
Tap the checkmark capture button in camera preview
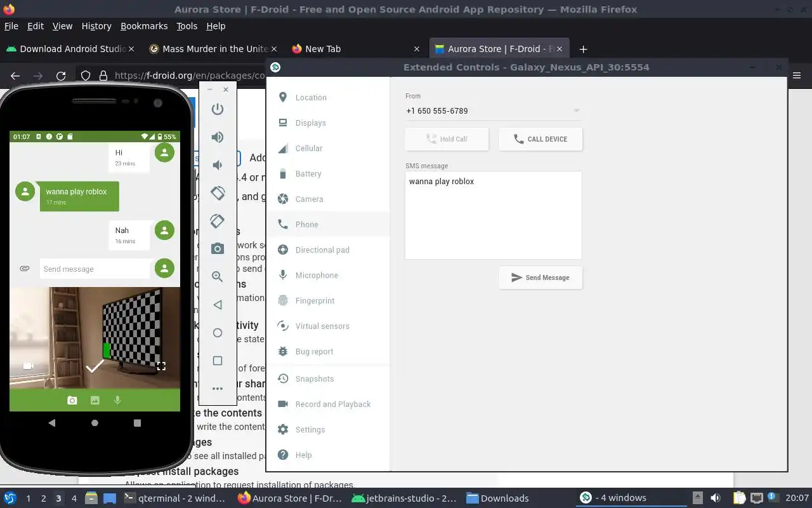point(95,366)
